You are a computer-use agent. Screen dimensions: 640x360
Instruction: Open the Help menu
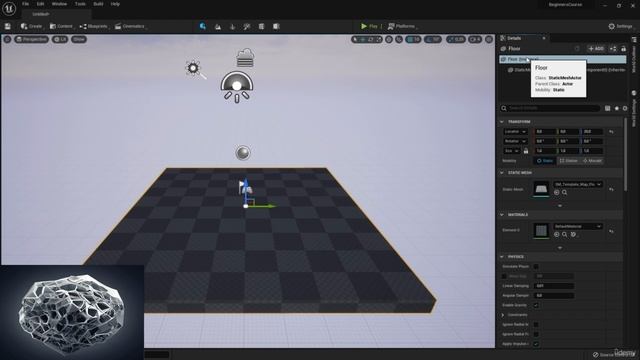coord(116,4)
